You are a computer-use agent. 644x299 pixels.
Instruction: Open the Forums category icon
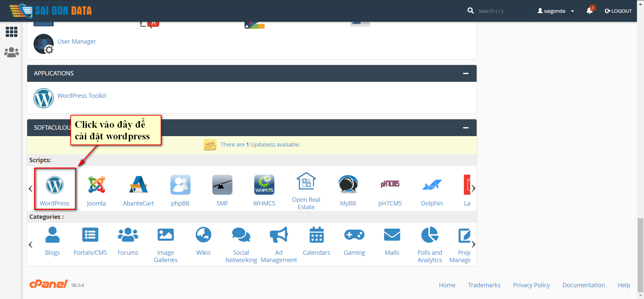(x=128, y=235)
